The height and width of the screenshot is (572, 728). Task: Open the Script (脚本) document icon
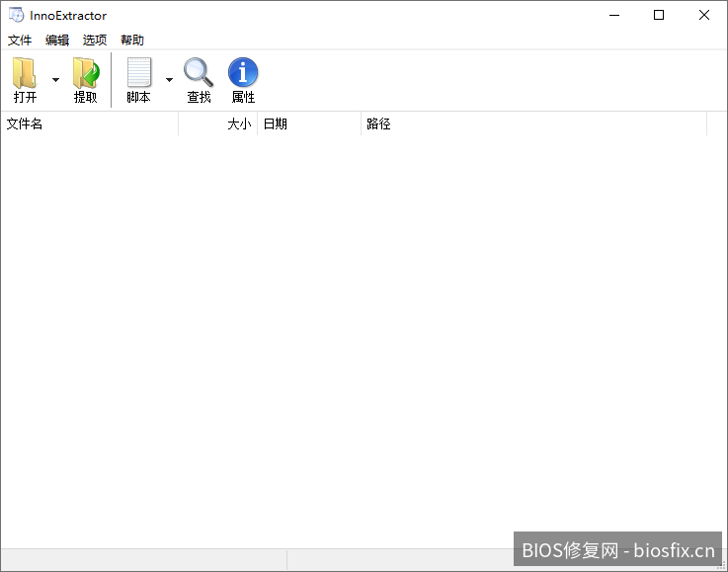(x=138, y=75)
